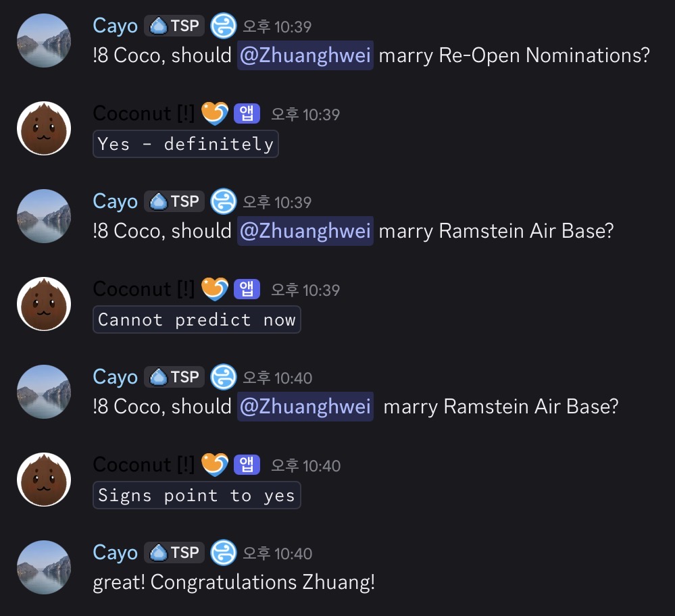Click the Cayo username at 10:39 about Re-Open Nominations
Screen dimensions: 675x616
(x=116, y=26)
